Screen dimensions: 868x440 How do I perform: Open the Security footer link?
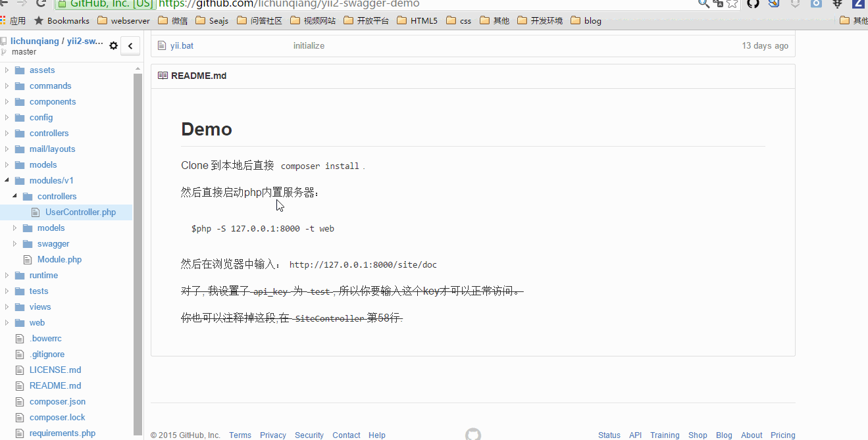click(309, 435)
